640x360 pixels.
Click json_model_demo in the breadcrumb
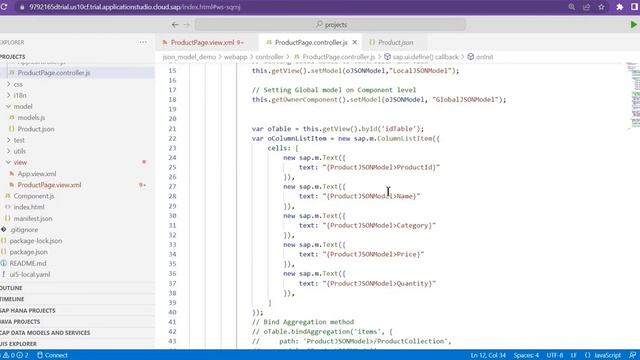(x=189, y=57)
